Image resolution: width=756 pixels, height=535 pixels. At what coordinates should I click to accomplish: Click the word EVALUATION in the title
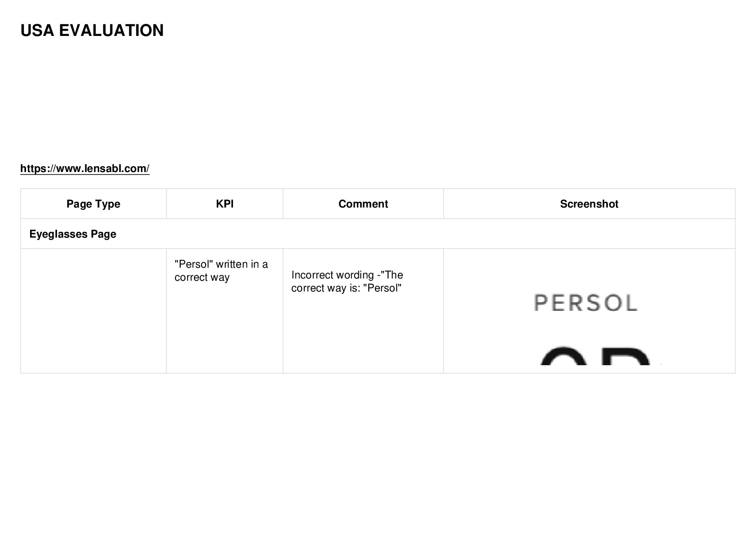(x=111, y=31)
